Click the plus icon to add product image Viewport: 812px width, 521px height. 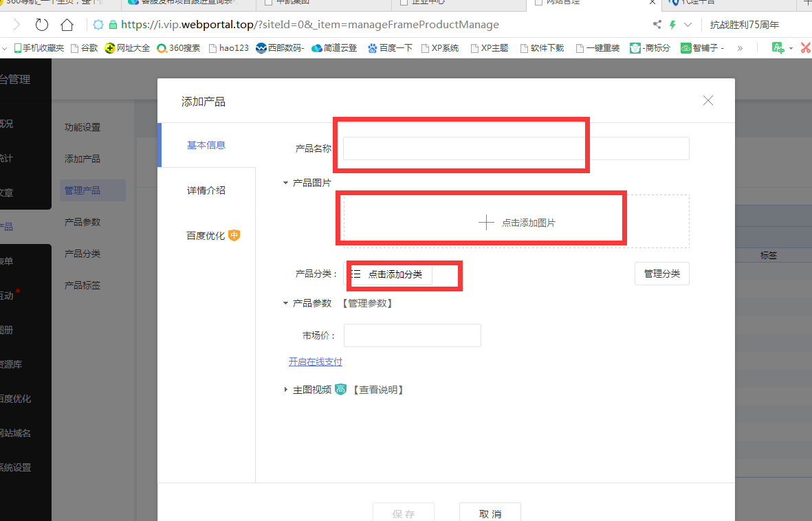(486, 222)
